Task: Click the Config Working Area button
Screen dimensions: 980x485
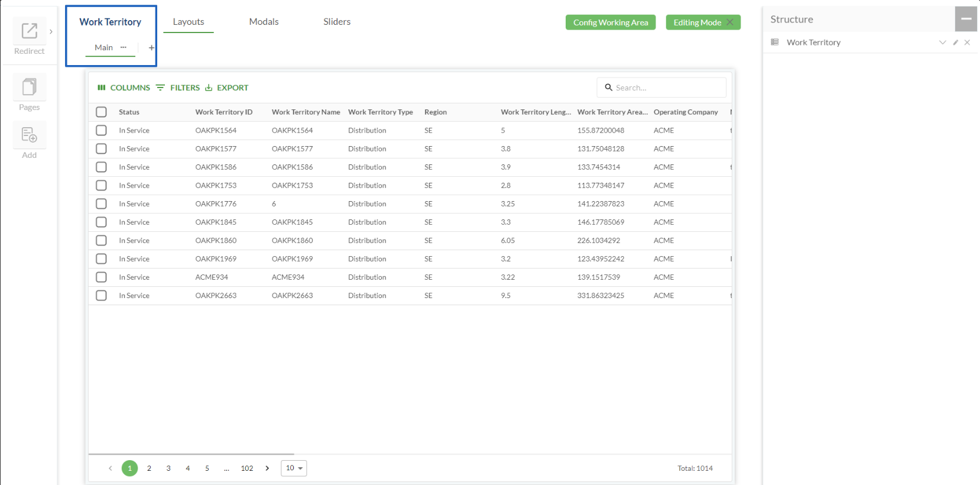Action: coord(610,22)
